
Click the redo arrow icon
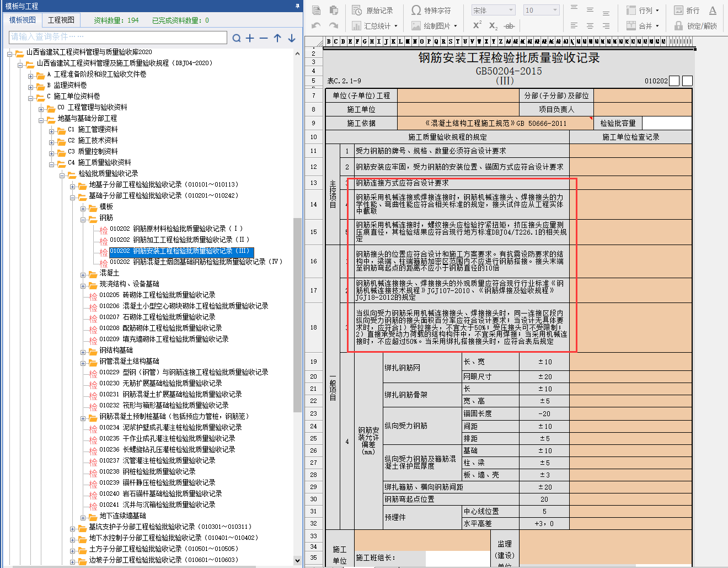tap(334, 25)
